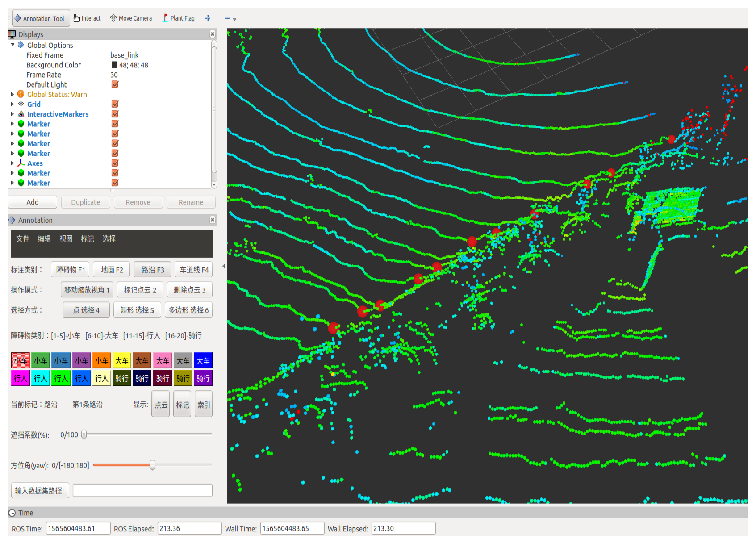Click the 输入数据集路径 text input field
756x539 pixels.
pyautogui.click(x=142, y=490)
